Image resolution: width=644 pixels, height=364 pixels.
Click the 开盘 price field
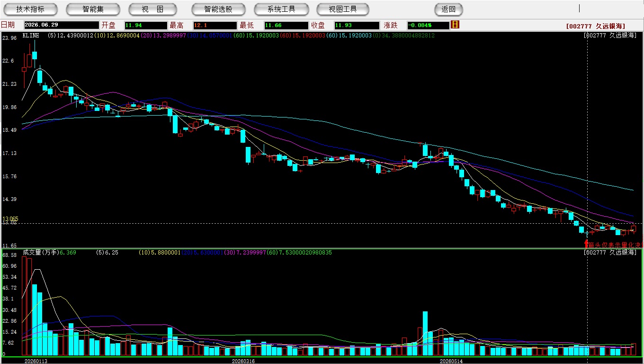click(146, 26)
